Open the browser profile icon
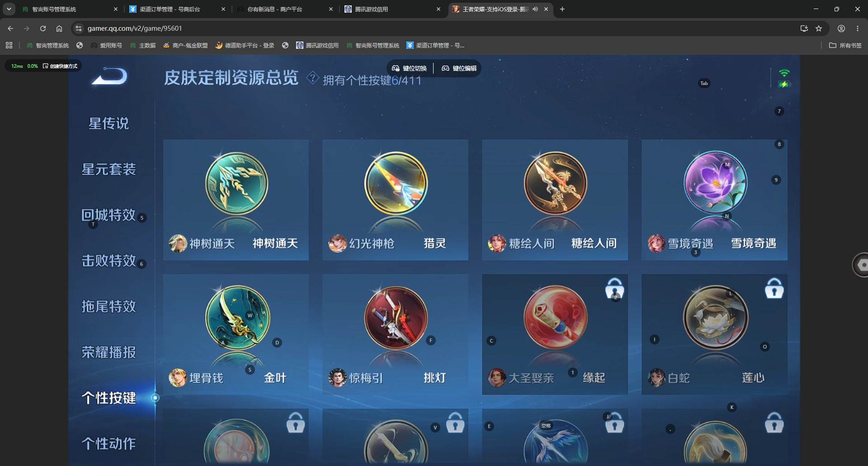 [841, 28]
